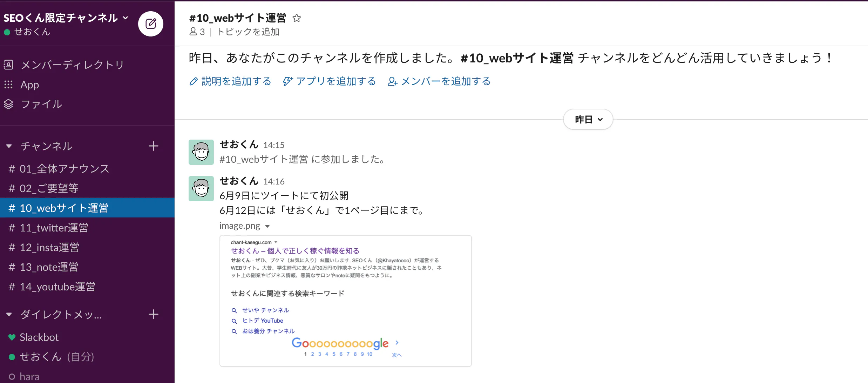Click the compose new message icon
The width and height of the screenshot is (868, 383).
(x=151, y=24)
